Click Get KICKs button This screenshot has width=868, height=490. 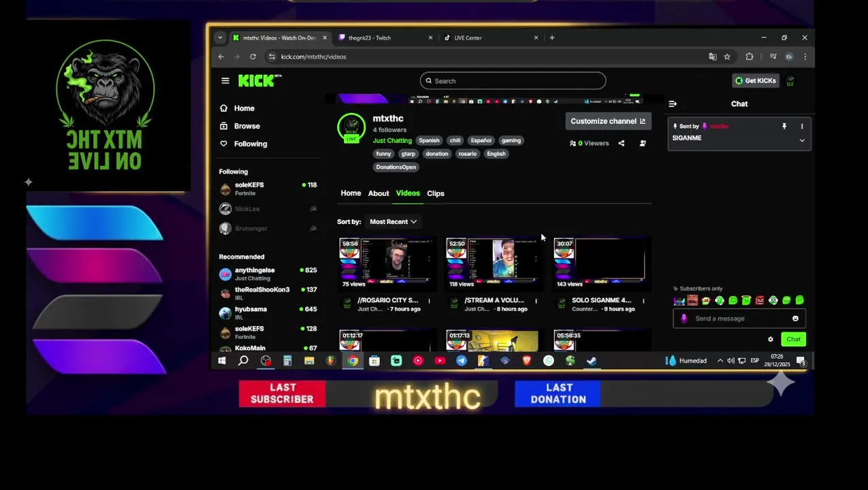(x=756, y=81)
